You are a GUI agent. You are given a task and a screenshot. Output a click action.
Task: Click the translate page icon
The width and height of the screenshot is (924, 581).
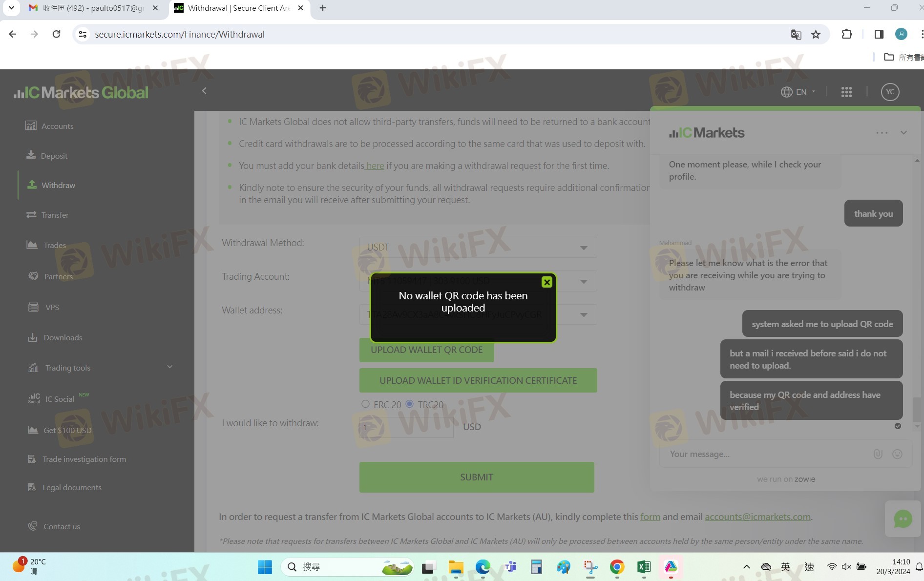pos(796,34)
